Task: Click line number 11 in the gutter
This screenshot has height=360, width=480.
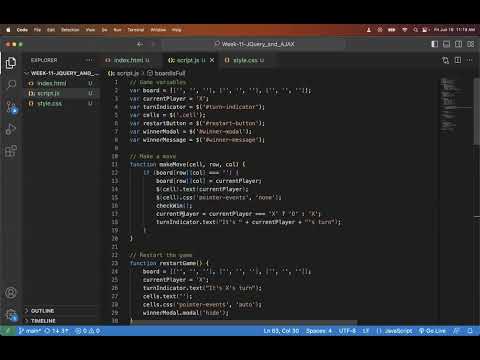Action: click(115, 164)
